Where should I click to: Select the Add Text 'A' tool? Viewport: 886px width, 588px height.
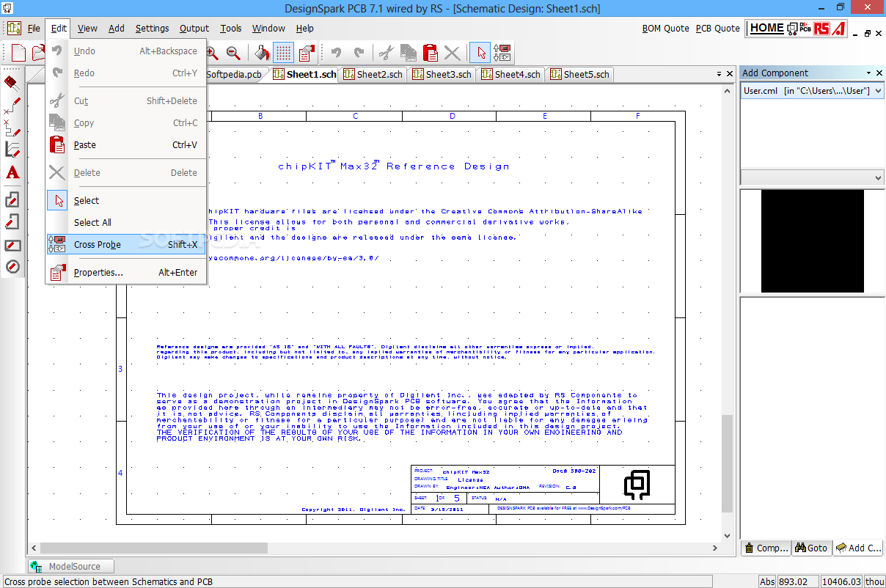(12, 173)
